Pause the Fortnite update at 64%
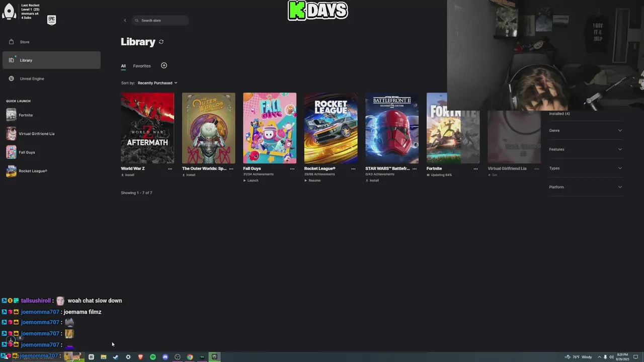This screenshot has width=644, height=362. coord(439,175)
